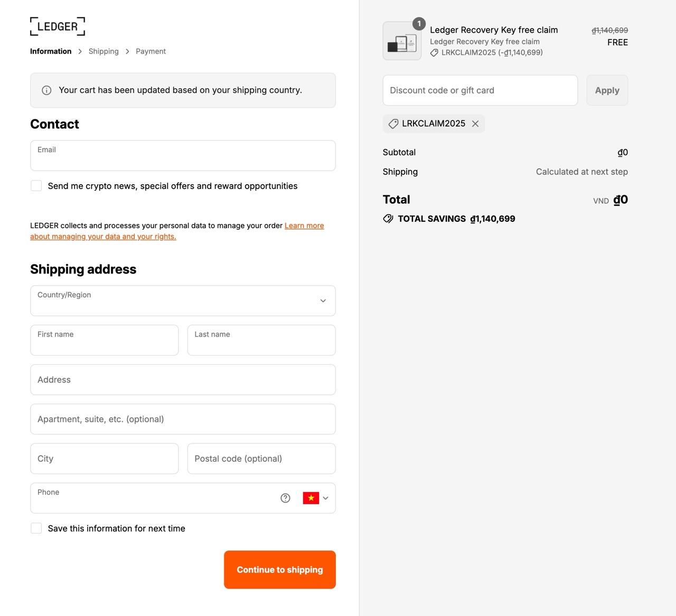Enable crypto news and offers checkbox
This screenshot has width=676, height=616.
coord(36,186)
